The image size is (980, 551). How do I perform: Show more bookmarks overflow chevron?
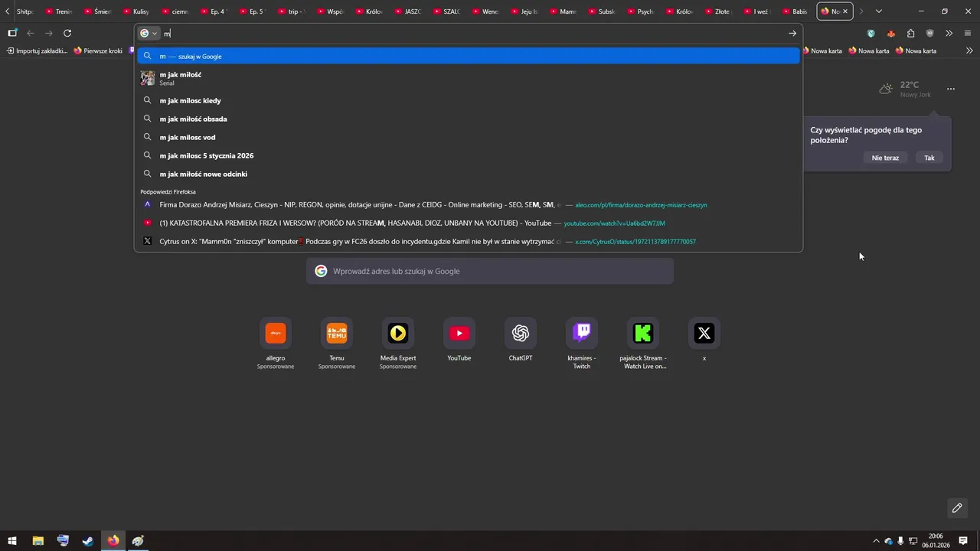point(969,51)
